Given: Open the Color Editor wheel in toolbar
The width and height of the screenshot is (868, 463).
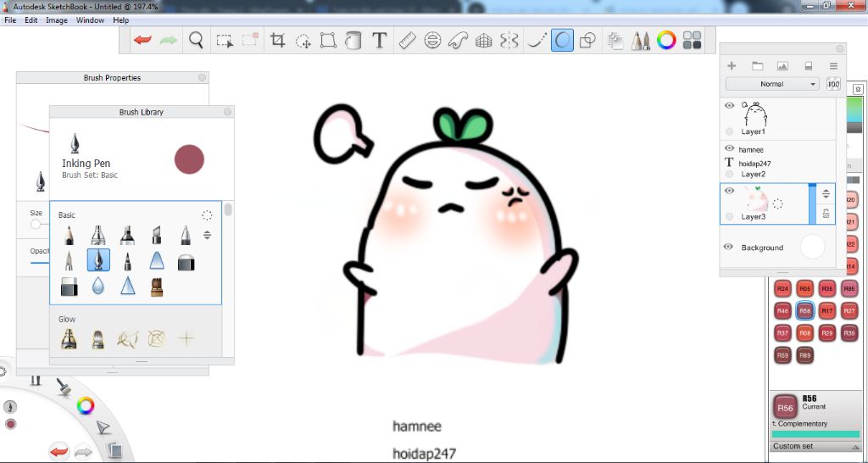Looking at the screenshot, I should [x=666, y=40].
